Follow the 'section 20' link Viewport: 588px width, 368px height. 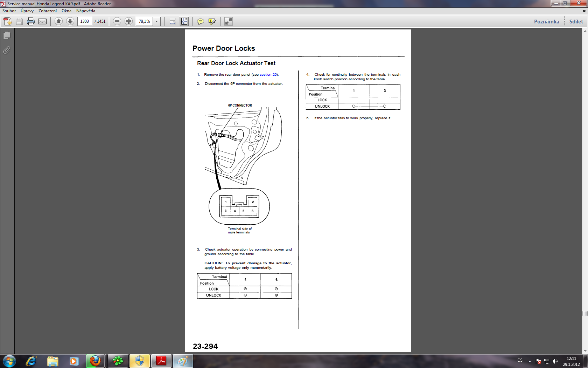[x=268, y=75]
